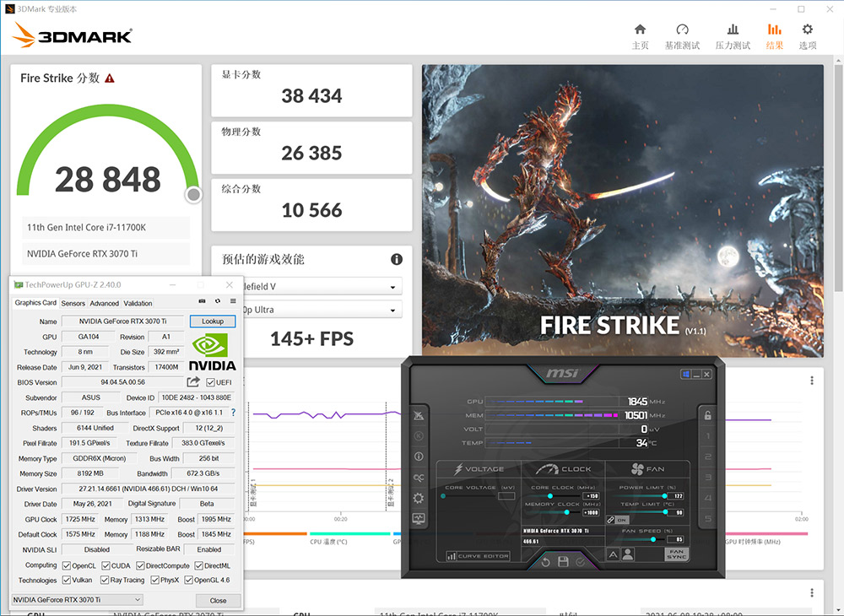Click the Afterburner user-defined fan profile icon
This screenshot has height=616, width=844.
[628, 554]
